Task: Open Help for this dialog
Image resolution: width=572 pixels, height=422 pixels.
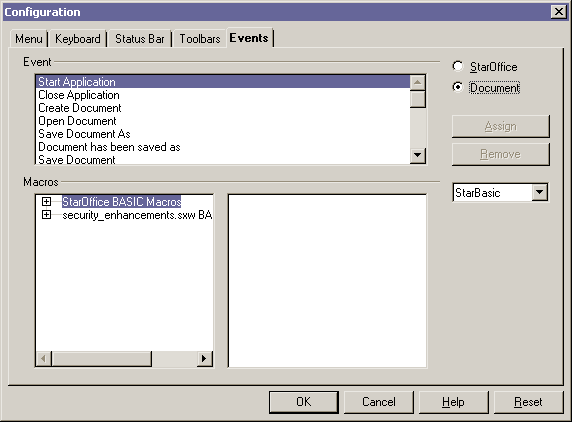Action: pos(453,402)
